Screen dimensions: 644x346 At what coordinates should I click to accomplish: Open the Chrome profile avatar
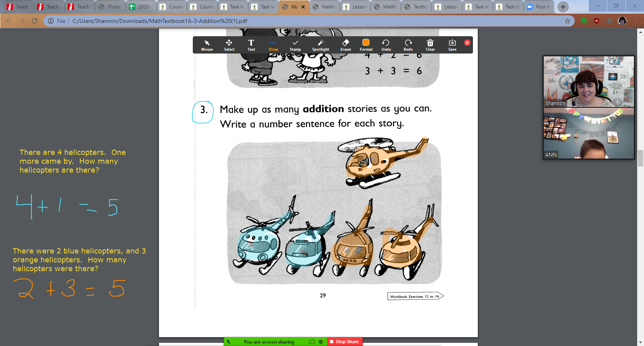622,21
